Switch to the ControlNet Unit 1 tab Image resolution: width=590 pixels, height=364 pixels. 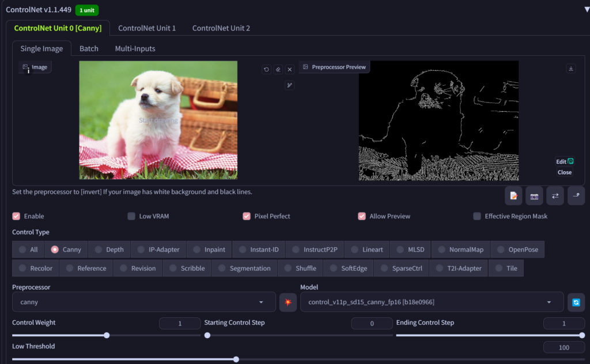(147, 28)
